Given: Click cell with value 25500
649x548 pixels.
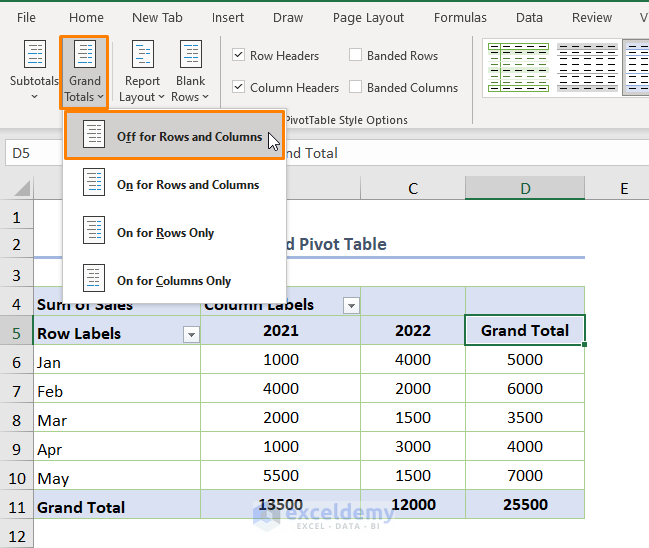Looking at the screenshot, I should pyautogui.click(x=525, y=504).
